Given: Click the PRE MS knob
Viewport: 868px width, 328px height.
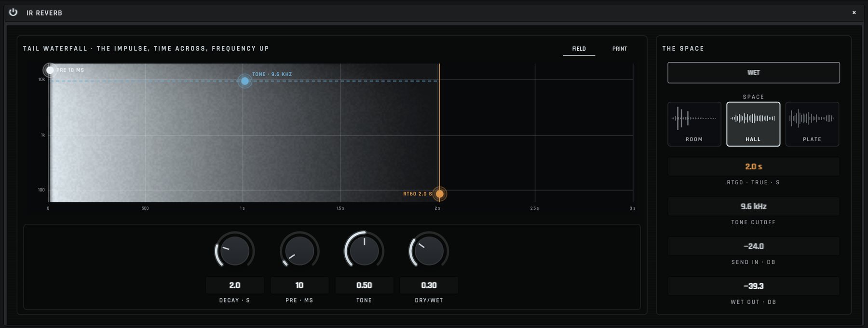Looking at the screenshot, I should pos(299,251).
